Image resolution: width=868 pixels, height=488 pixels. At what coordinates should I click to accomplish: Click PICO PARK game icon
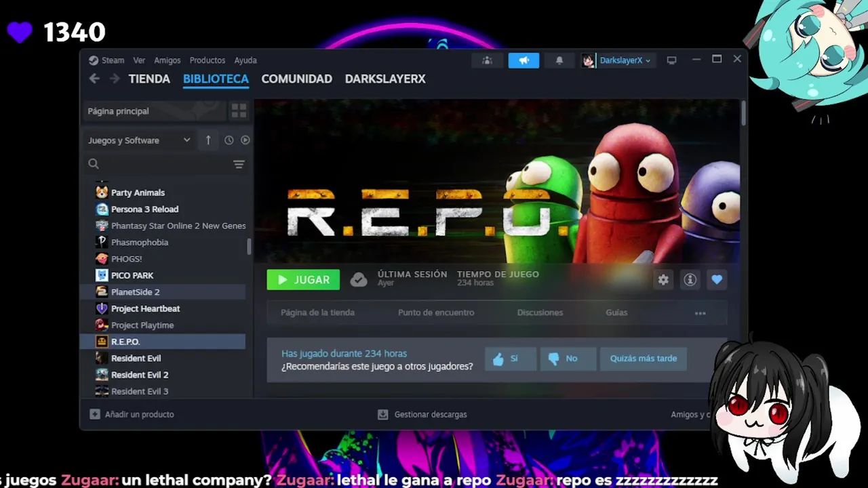click(102, 275)
